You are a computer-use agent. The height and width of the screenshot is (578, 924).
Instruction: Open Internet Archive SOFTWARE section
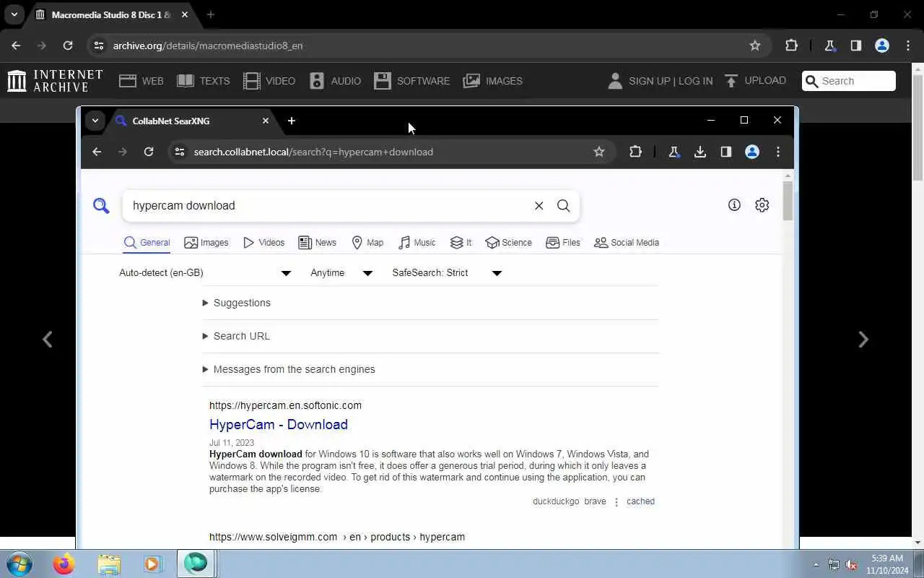coord(412,81)
